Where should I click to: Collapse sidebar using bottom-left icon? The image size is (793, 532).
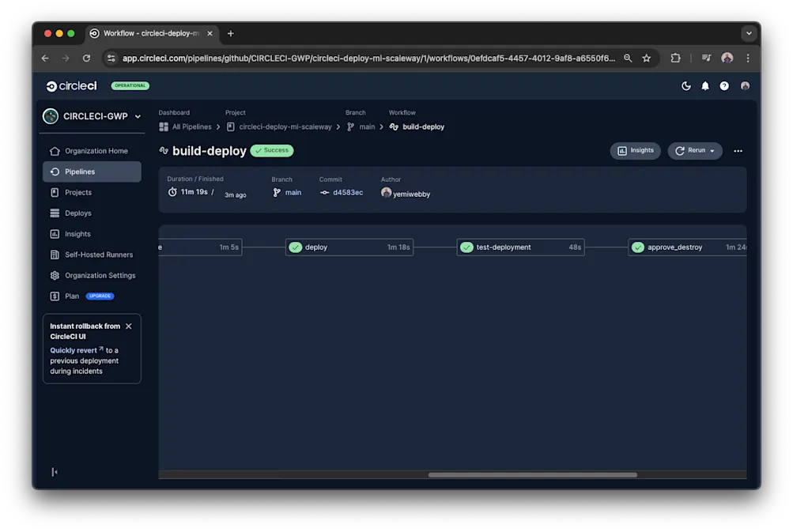(x=54, y=472)
